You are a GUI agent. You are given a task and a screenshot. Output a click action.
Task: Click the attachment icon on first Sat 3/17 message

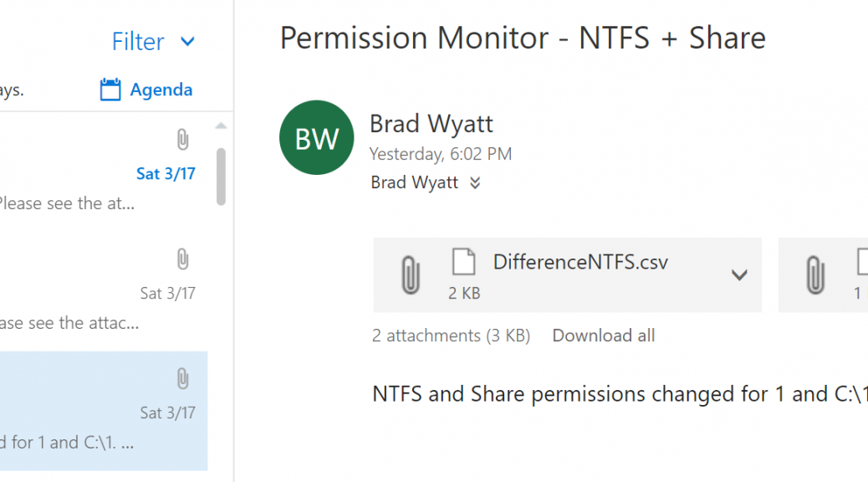coord(182,140)
